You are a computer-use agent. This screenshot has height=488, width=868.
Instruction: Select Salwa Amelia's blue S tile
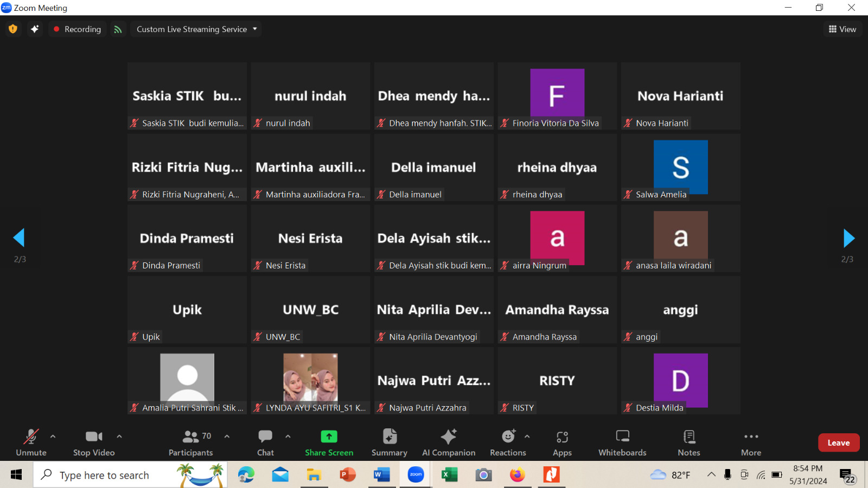(x=681, y=167)
